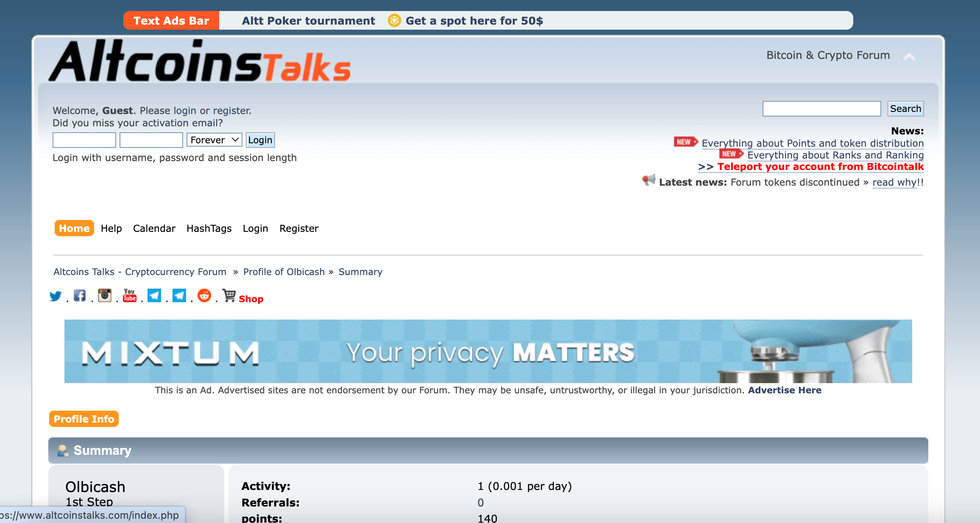Click the second Telegram icon
The image size is (980, 523).
(179, 295)
